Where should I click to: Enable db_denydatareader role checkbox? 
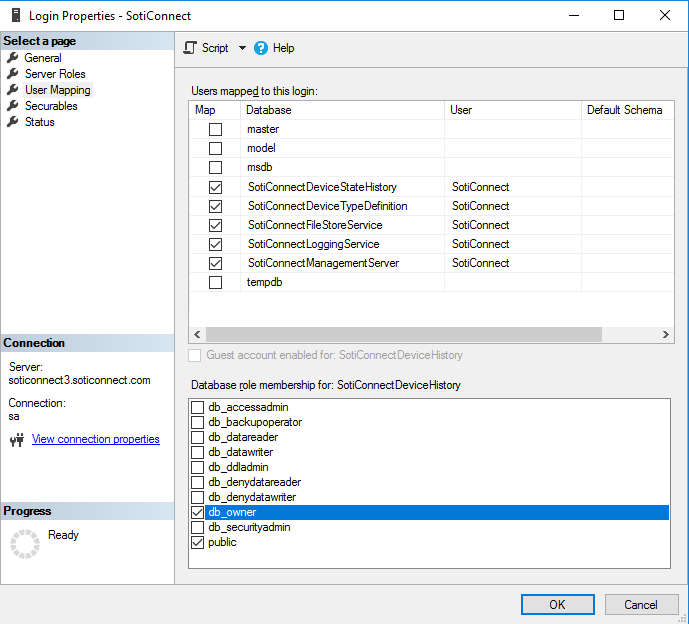[x=198, y=482]
